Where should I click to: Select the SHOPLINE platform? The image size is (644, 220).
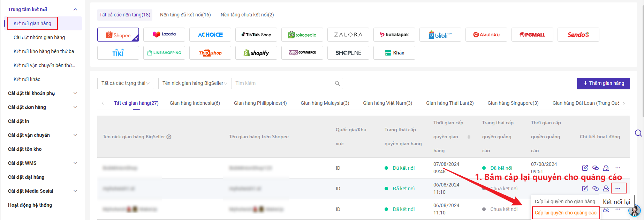pyautogui.click(x=348, y=53)
